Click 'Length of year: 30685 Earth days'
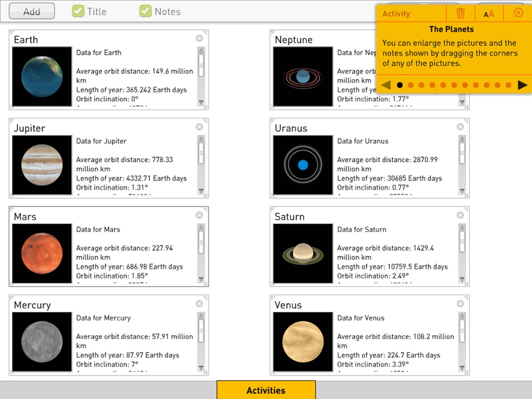Image resolution: width=532 pixels, height=399 pixels. (389, 178)
